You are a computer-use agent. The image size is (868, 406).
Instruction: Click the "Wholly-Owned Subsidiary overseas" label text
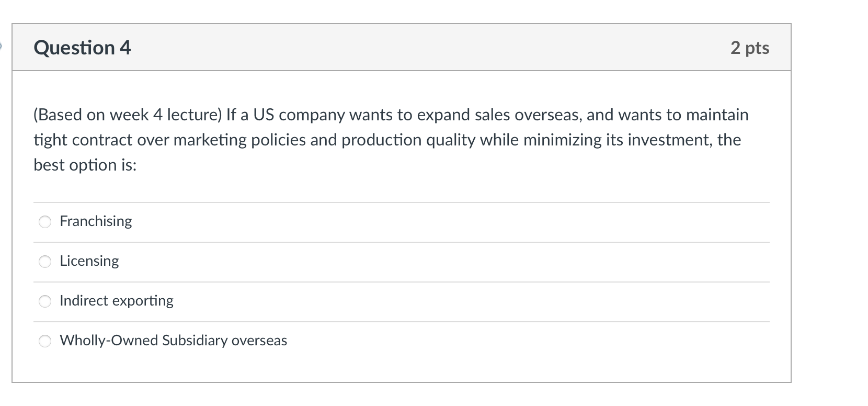click(173, 341)
